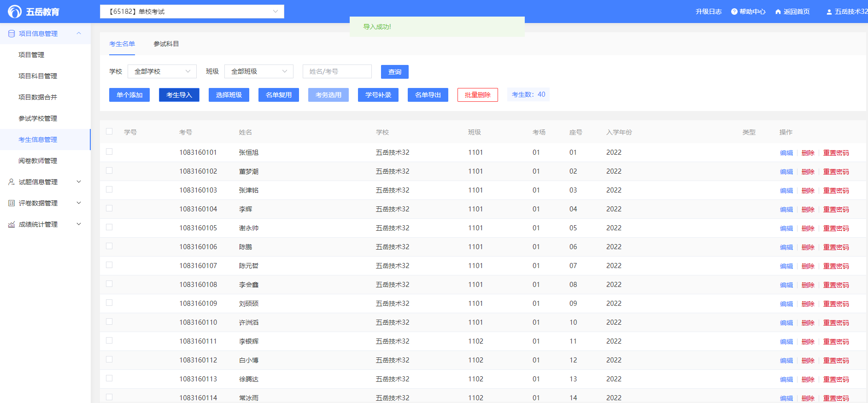Image resolution: width=868 pixels, height=403 pixels.
Task: Click the 帮助中心 question mark icon
Action: click(x=734, y=12)
